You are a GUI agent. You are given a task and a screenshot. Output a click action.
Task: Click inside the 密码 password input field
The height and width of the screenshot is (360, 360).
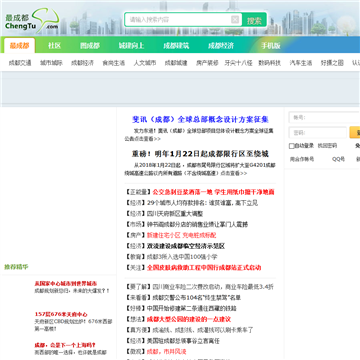tap(318, 133)
